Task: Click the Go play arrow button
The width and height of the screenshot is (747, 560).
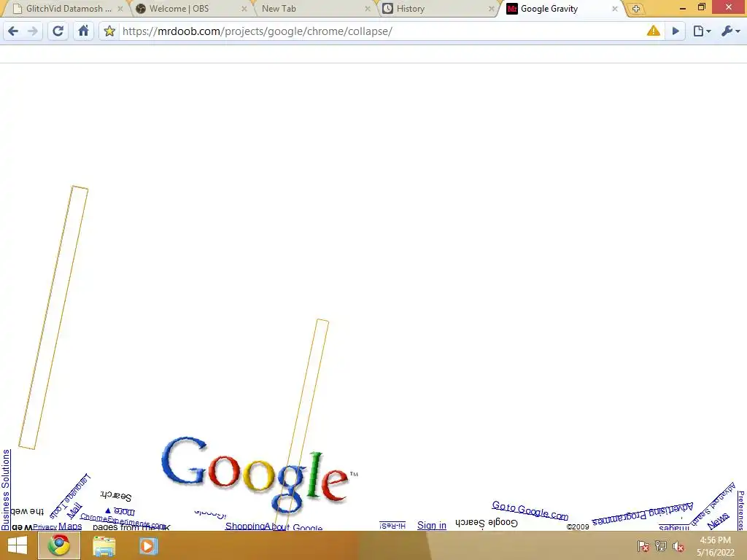Action: pos(676,31)
